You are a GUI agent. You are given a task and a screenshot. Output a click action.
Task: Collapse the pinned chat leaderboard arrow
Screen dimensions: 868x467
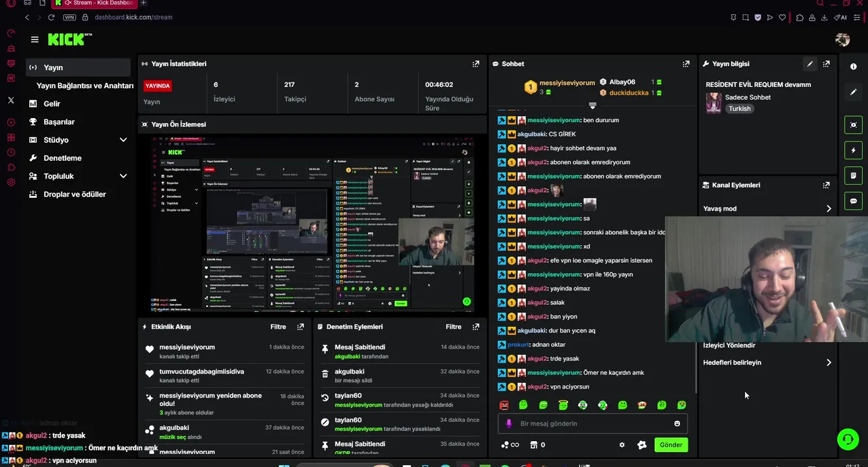coord(592,105)
